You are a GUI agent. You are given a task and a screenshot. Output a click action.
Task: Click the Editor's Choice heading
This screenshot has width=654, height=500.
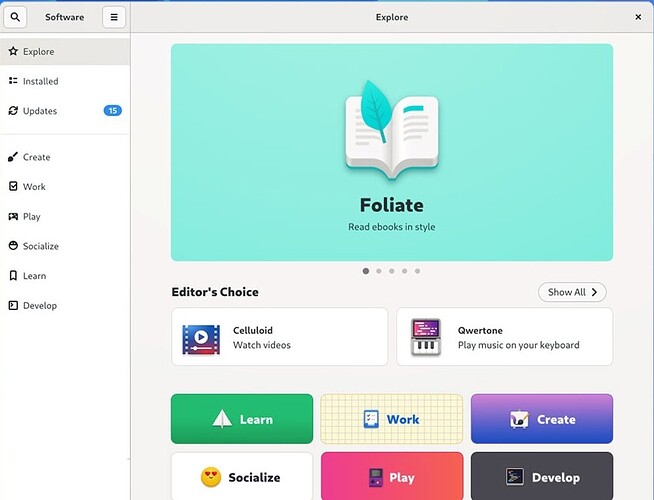[x=215, y=292]
